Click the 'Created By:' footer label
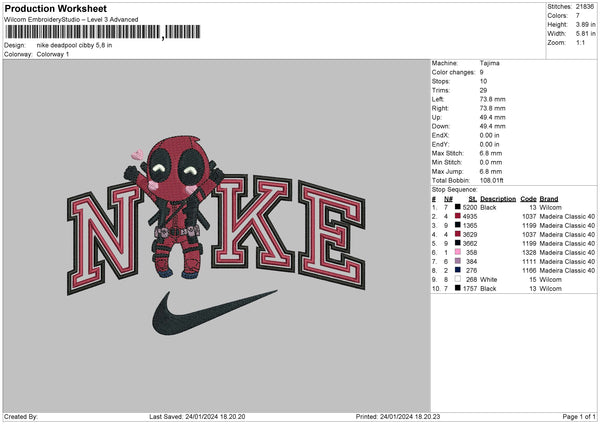Image resolution: width=600 pixels, height=424 pixels. point(21,416)
